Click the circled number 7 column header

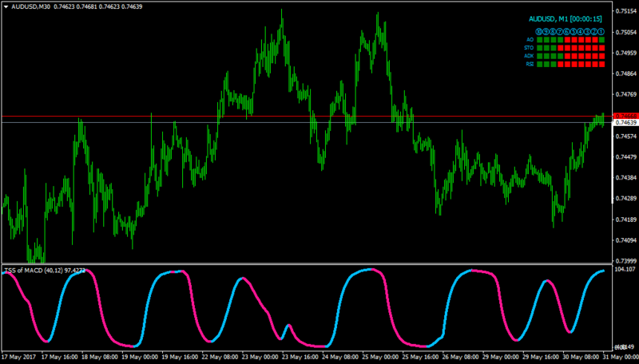pyautogui.click(x=560, y=32)
